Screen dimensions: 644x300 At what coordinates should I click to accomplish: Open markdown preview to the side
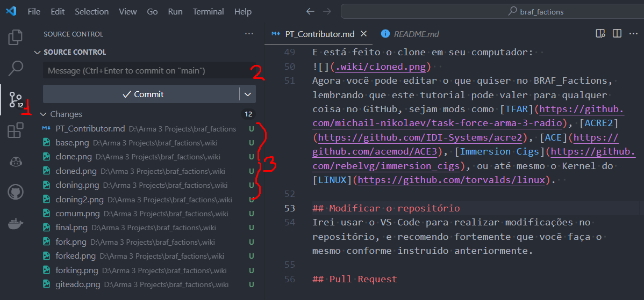coord(600,34)
